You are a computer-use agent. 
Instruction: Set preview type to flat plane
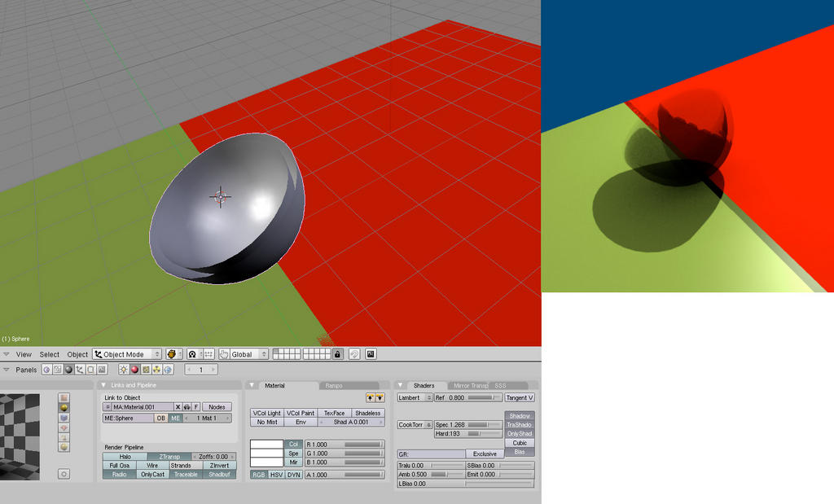click(x=64, y=397)
